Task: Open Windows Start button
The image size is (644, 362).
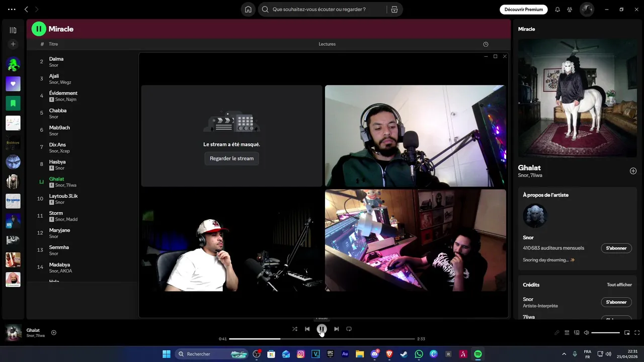Action: (167, 354)
